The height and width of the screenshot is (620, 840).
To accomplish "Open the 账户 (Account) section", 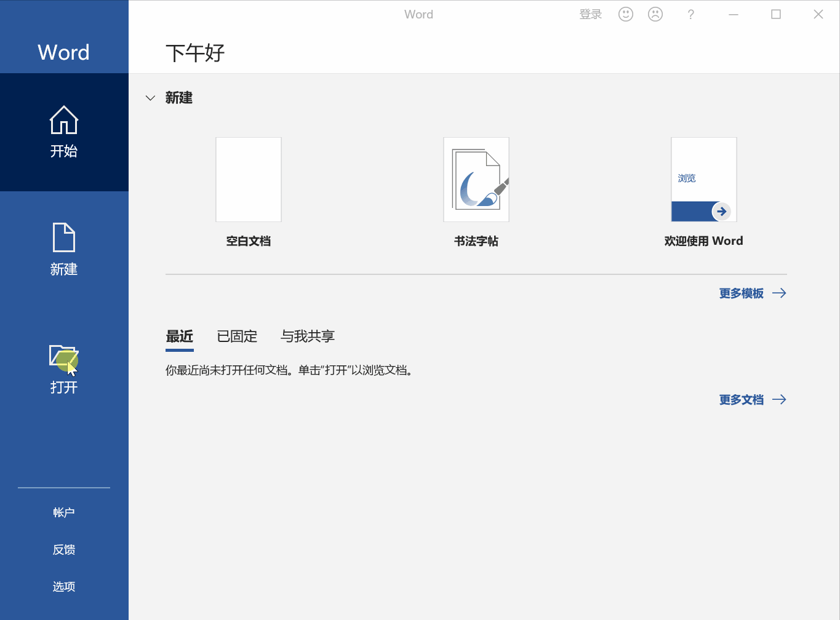I will [63, 511].
